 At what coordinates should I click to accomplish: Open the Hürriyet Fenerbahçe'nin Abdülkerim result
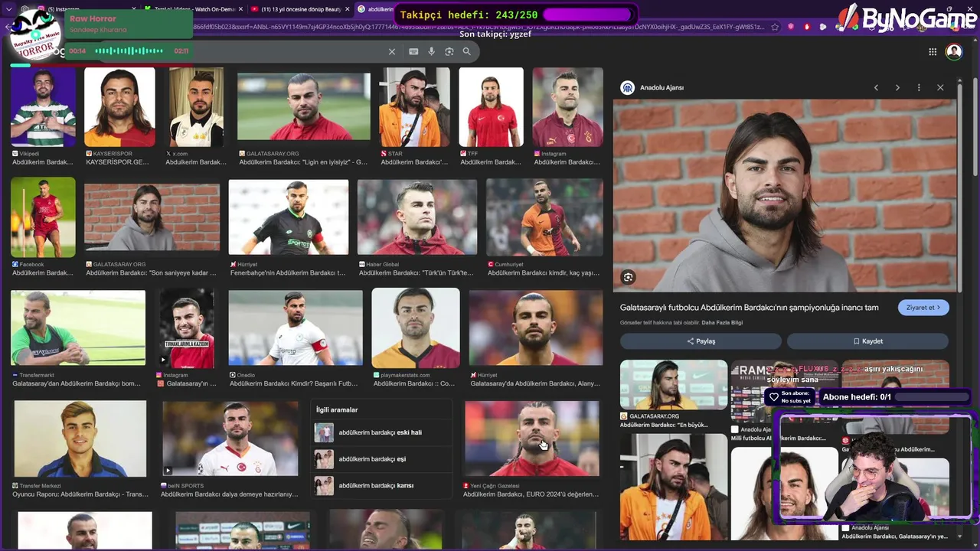pyautogui.click(x=289, y=217)
